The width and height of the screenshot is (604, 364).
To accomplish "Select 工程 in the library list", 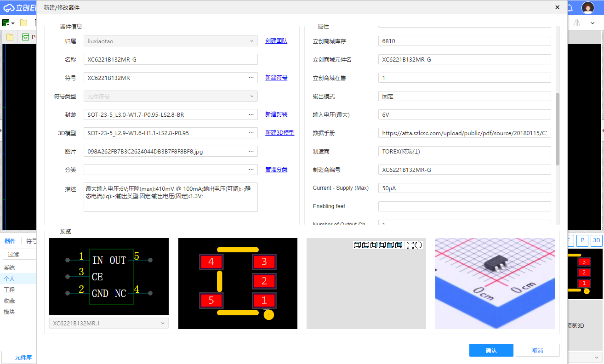I will (9, 290).
